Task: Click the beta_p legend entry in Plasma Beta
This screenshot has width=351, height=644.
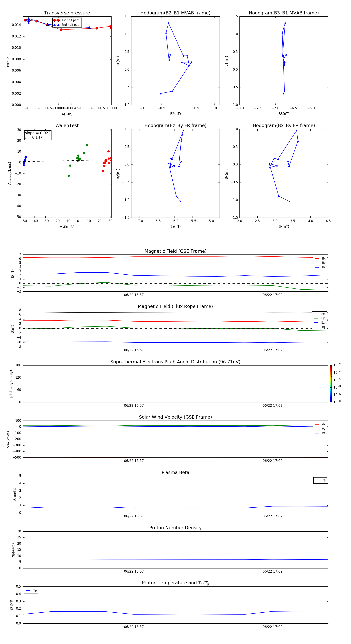Action: (320, 480)
